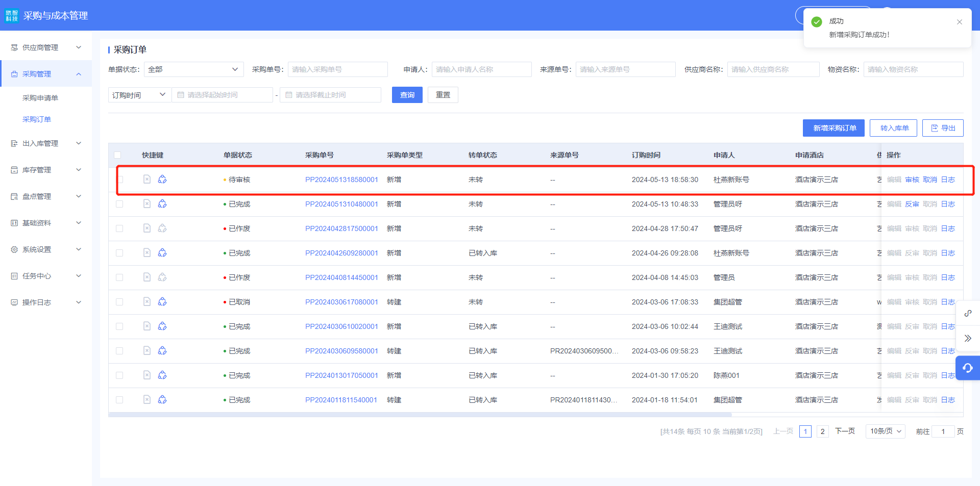Check the row checkbox for PP2024051318580001
This screenshot has height=486, width=980.
tap(120, 180)
